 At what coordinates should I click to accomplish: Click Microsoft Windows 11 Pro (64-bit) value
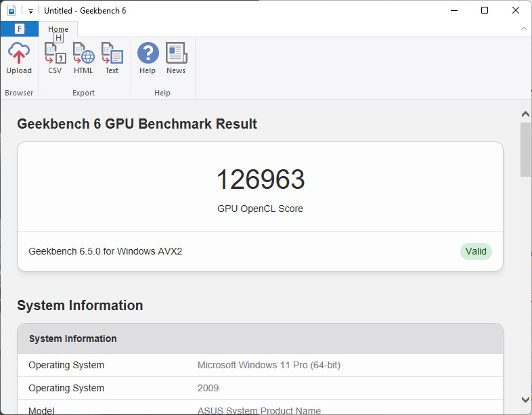[x=269, y=365]
